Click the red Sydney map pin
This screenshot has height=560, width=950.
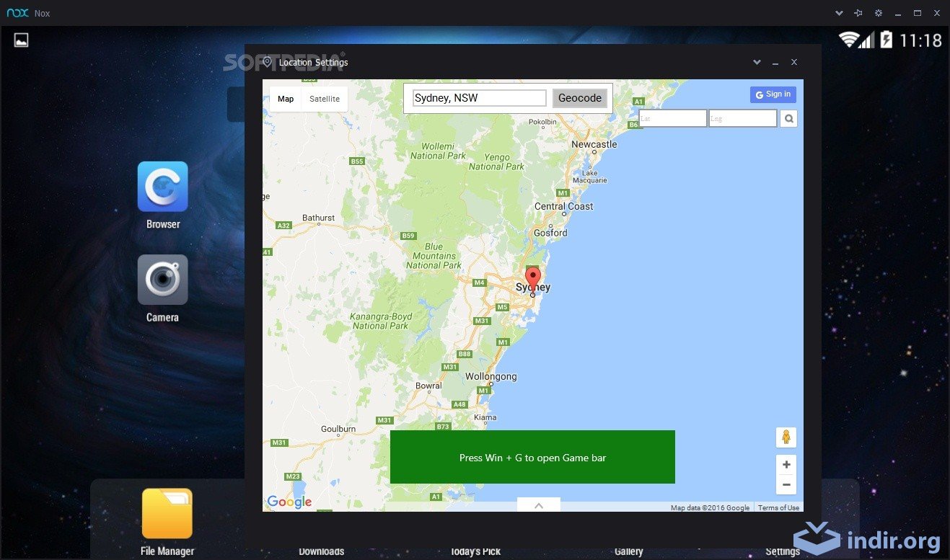(x=532, y=278)
